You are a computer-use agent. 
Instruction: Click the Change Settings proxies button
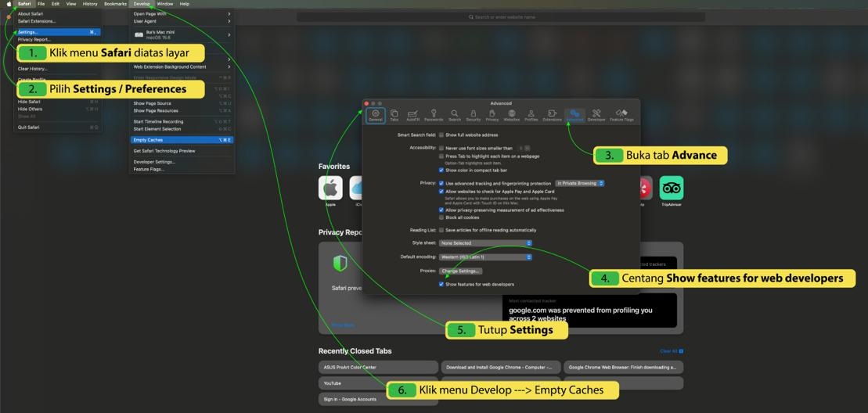point(460,271)
